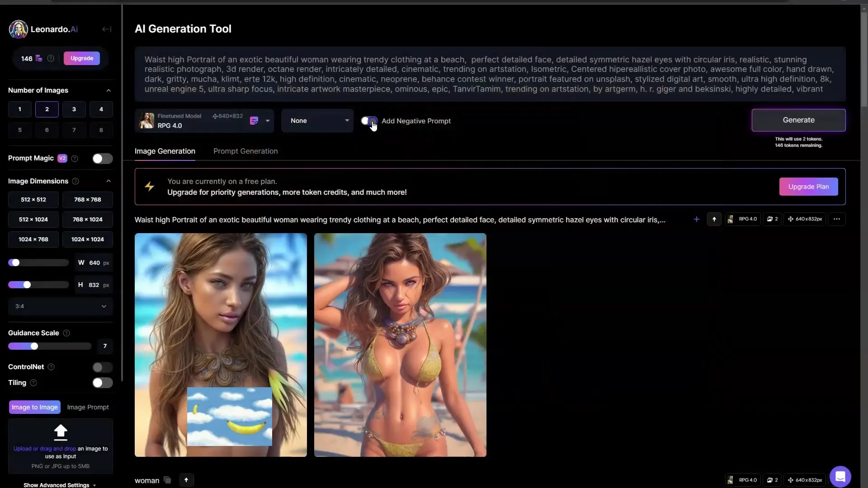
Task: Click the generated beach woman thumbnail
Action: pos(400,345)
